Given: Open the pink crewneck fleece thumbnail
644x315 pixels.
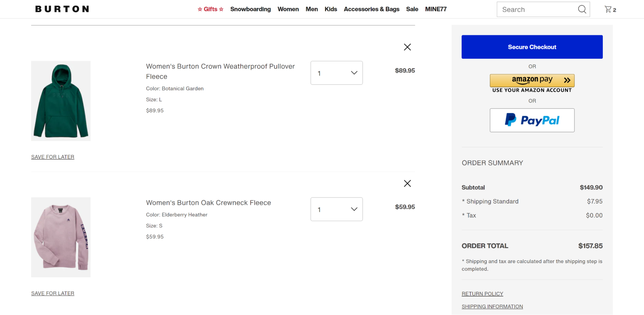Looking at the screenshot, I should click(61, 237).
